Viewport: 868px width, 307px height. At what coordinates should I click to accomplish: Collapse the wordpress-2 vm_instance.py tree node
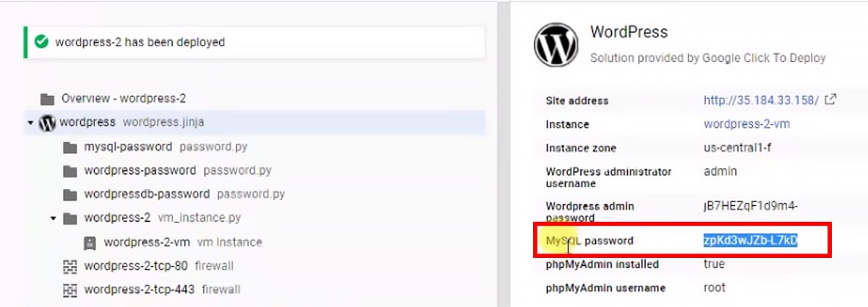(x=54, y=218)
